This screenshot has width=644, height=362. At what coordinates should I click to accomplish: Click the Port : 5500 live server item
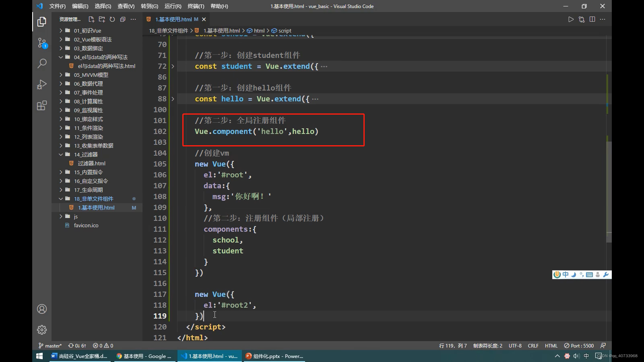[x=579, y=346]
